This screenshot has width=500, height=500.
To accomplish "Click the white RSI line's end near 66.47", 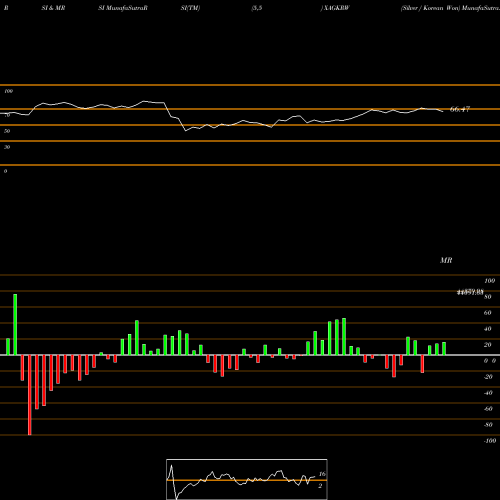I will point(442,111).
